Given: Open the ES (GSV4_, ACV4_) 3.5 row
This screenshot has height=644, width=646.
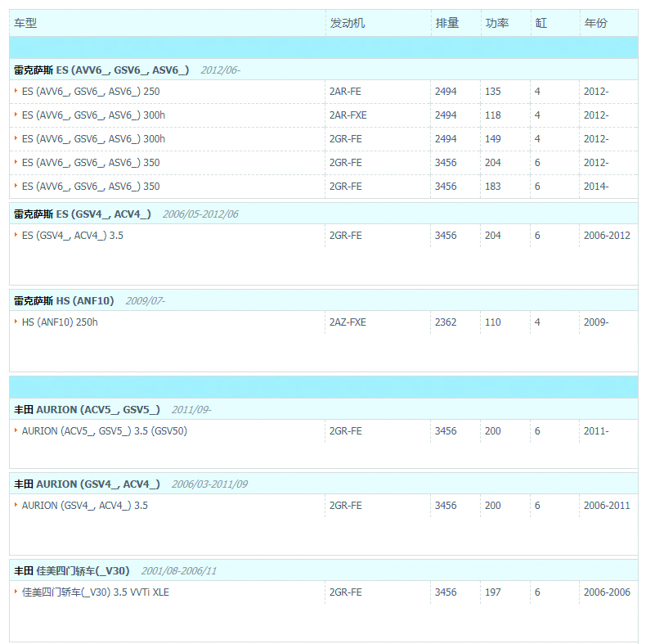Looking at the screenshot, I should pyautogui.click(x=73, y=236).
